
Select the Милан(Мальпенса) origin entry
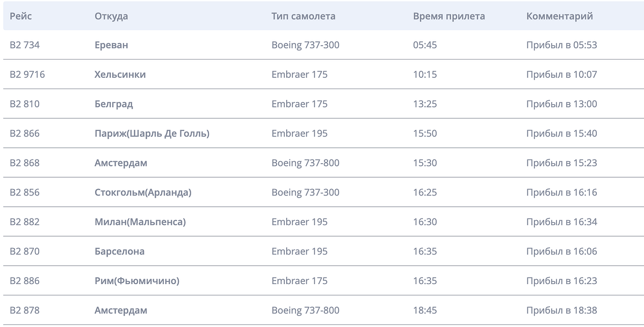coord(140,222)
